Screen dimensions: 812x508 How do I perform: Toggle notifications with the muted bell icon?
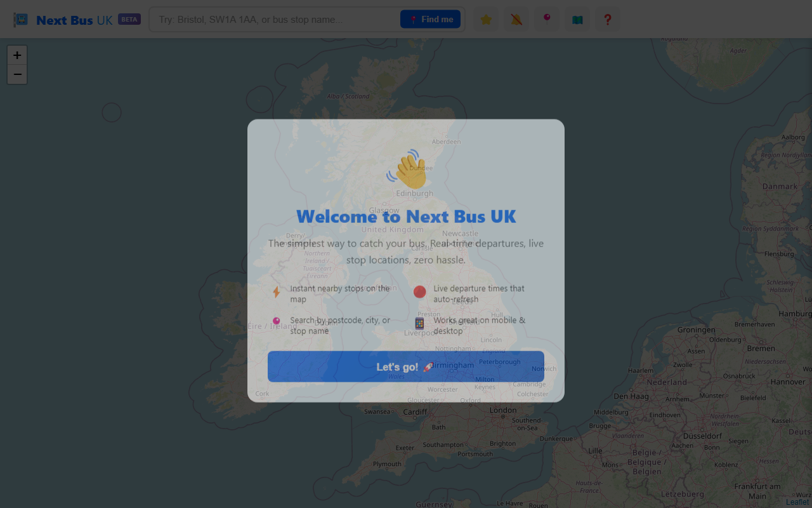[x=516, y=20]
